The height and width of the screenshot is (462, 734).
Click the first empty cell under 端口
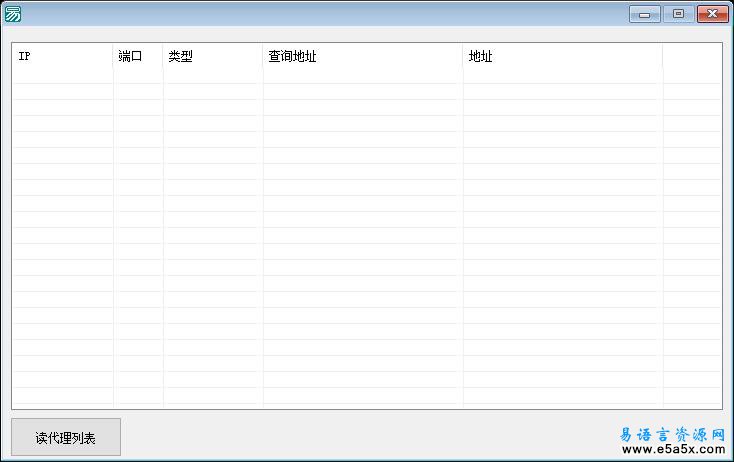pyautogui.click(x=138, y=76)
